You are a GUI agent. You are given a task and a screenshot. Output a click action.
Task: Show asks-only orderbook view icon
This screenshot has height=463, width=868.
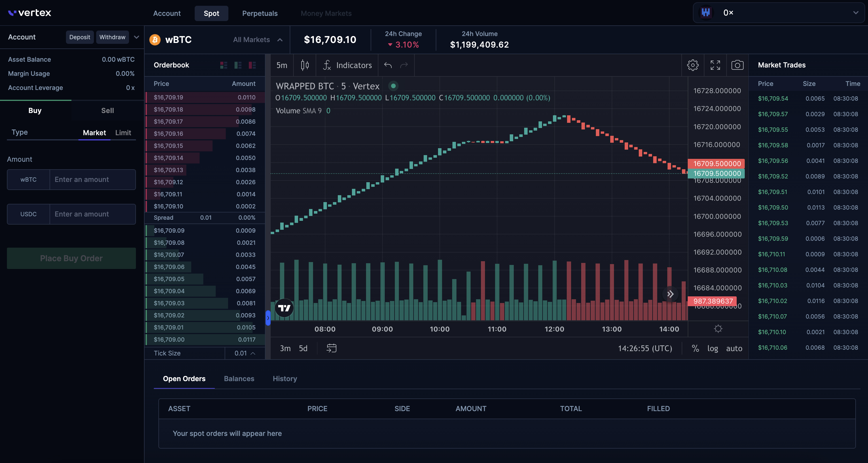252,65
